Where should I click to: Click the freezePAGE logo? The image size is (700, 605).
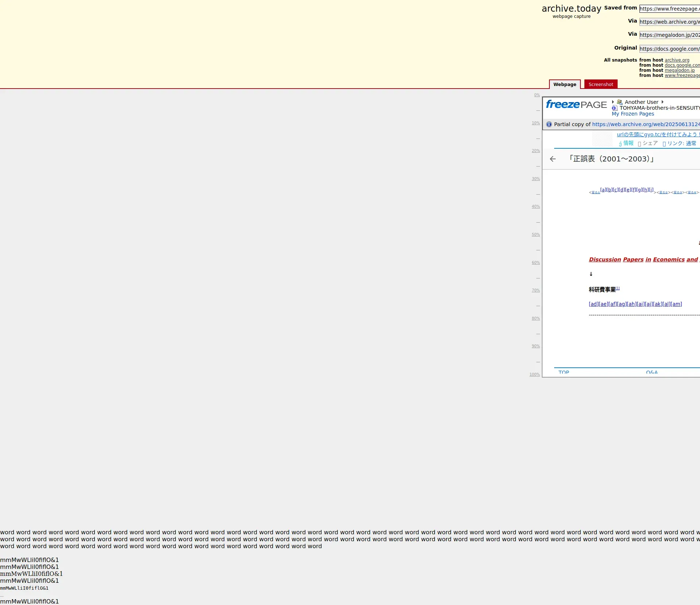(x=576, y=105)
